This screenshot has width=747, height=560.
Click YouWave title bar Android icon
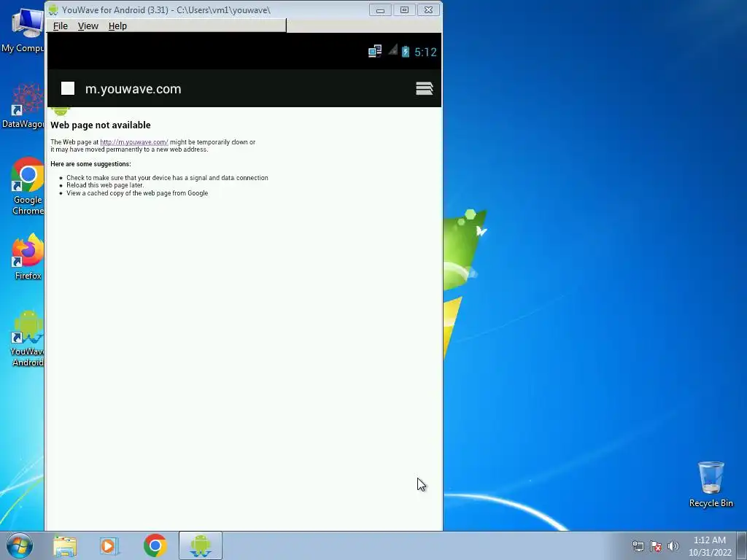(53, 9)
